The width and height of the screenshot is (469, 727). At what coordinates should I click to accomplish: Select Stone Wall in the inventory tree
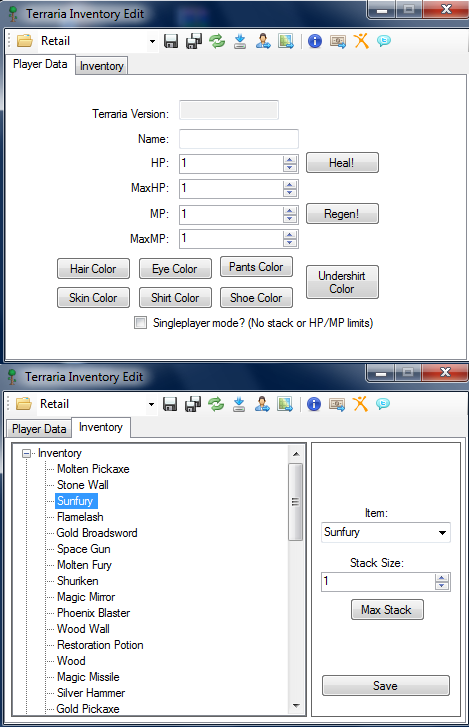[83, 485]
